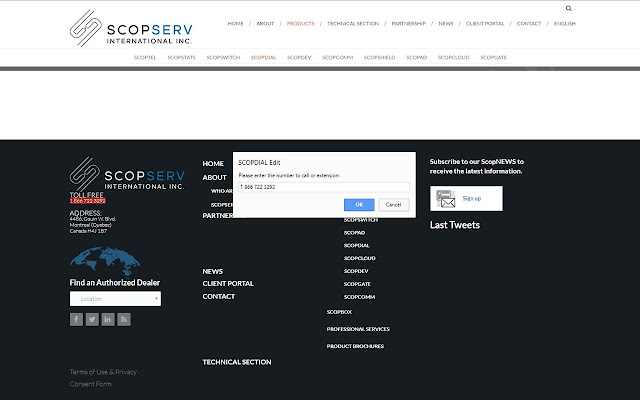Viewport: 640px width, 400px height.
Task: Open the RSS feed icon
Action: 124,319
